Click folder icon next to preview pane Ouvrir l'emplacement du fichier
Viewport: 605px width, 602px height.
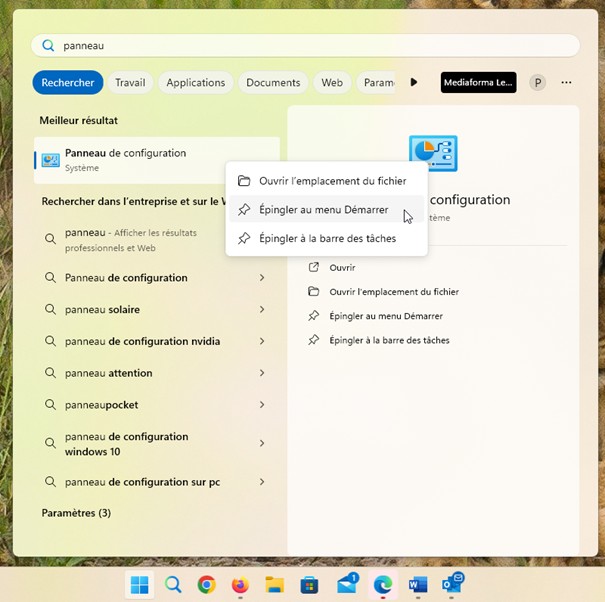314,291
